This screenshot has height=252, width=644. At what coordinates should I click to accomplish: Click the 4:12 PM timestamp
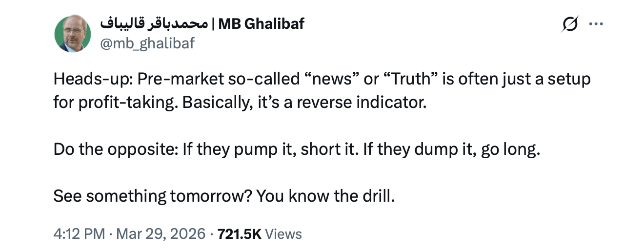[x=79, y=233]
